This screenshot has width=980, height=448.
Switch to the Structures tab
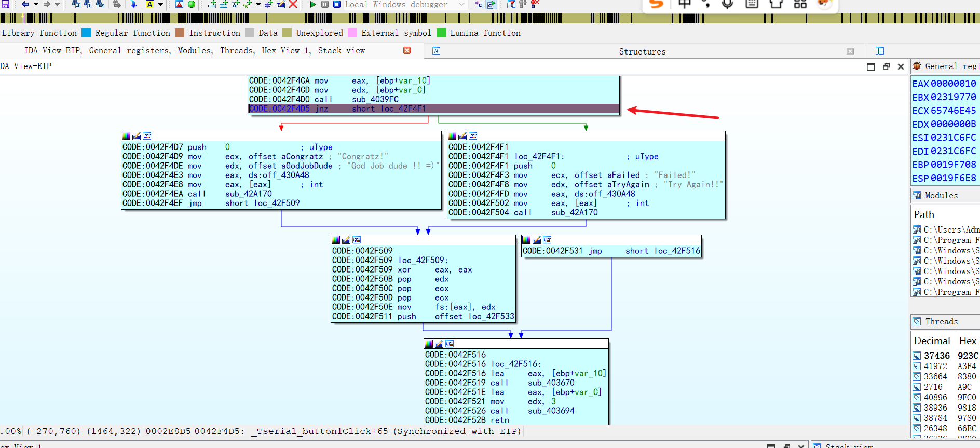click(x=642, y=51)
